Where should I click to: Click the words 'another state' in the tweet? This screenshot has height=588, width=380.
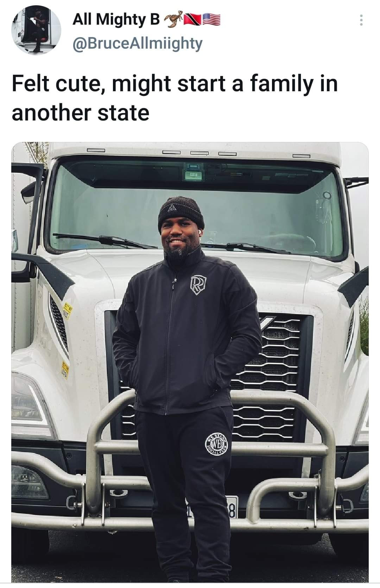(x=81, y=113)
